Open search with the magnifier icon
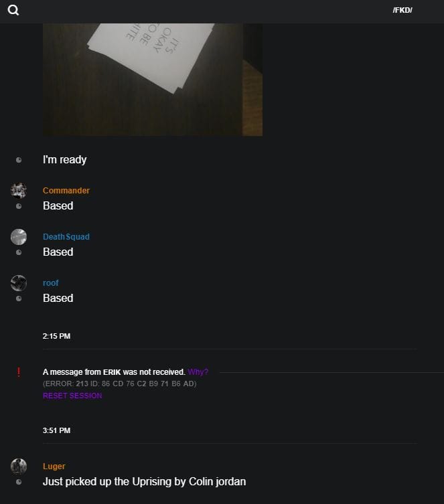The height and width of the screenshot is (504, 444). pos(13,10)
